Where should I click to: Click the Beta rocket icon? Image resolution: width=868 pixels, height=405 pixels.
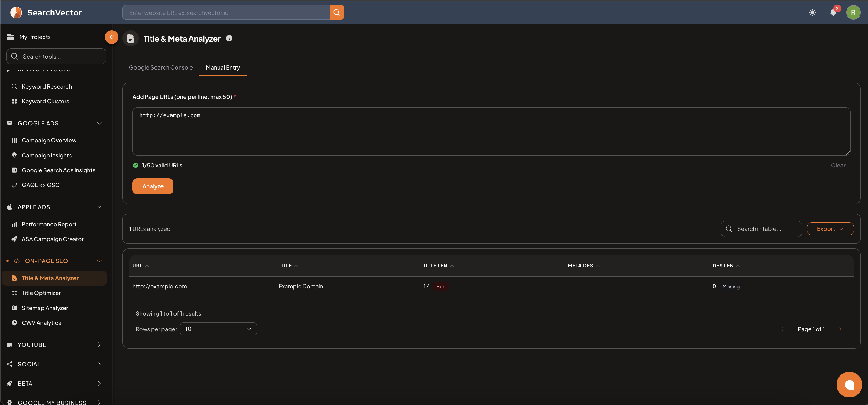click(10, 384)
